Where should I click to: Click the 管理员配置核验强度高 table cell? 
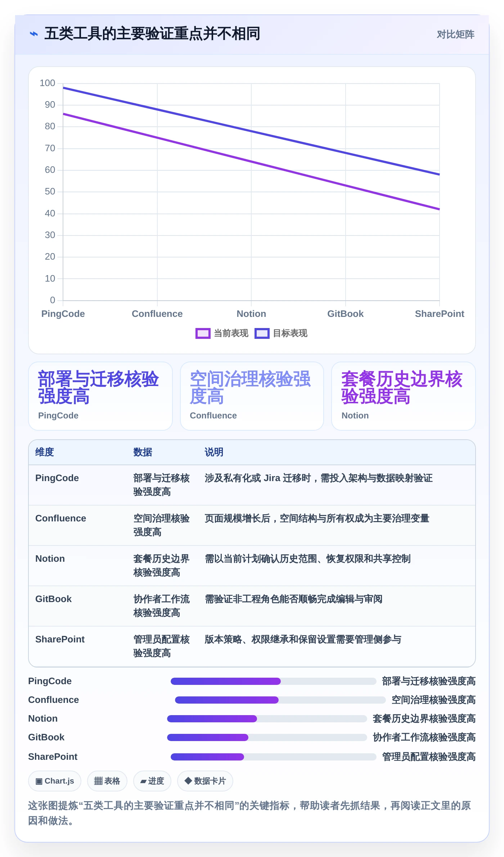pos(161,646)
